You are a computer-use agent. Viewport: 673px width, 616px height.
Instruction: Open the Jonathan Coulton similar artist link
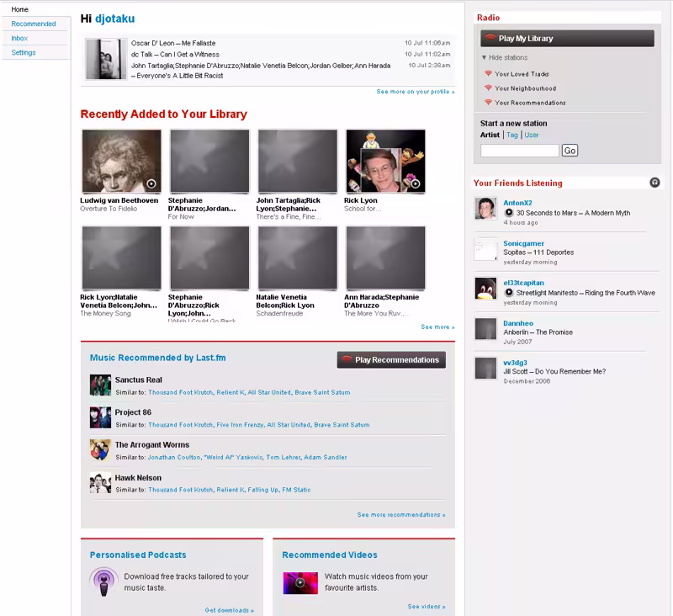[x=174, y=457]
